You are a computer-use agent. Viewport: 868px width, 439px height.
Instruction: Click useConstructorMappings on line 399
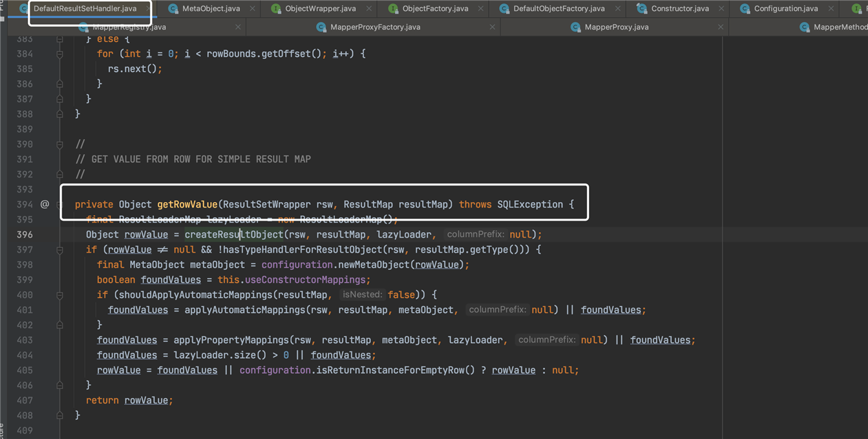tap(305, 279)
